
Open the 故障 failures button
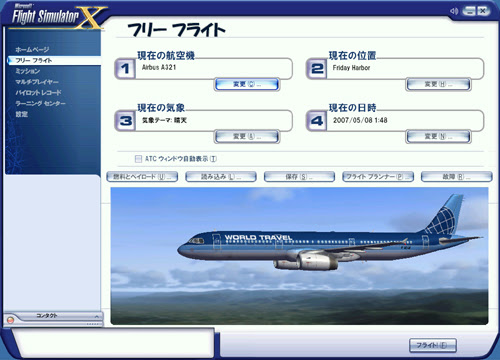click(x=457, y=177)
